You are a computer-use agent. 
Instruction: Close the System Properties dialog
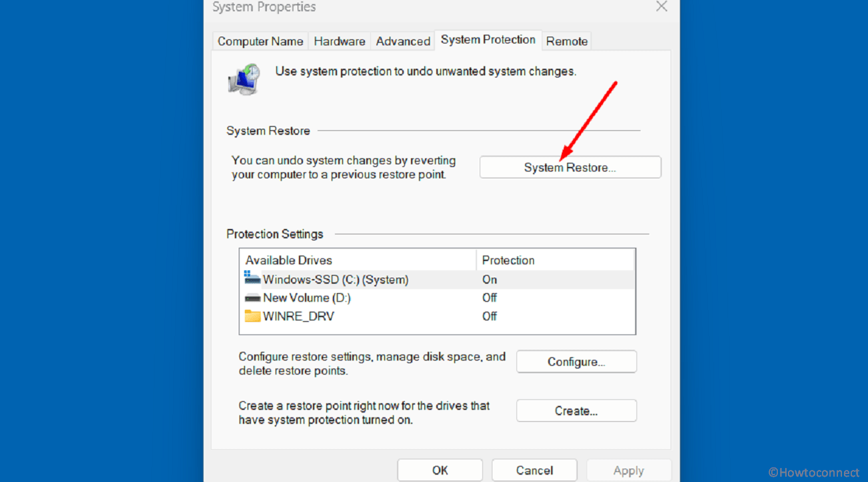(x=661, y=7)
